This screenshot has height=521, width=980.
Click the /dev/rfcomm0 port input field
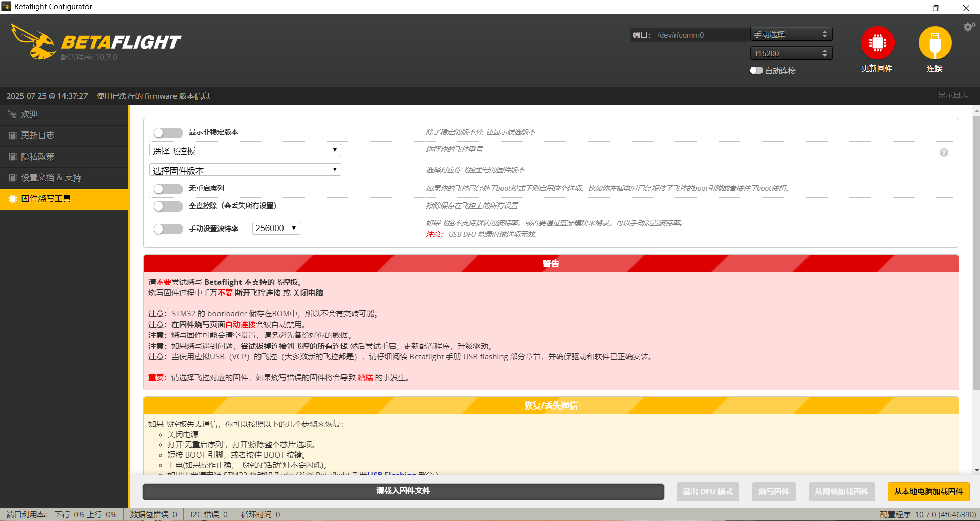point(701,35)
